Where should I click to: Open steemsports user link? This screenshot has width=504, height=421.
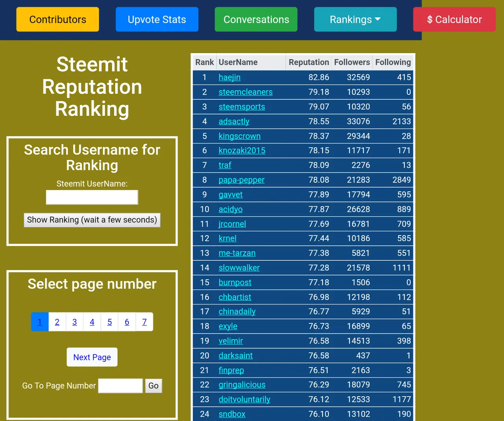coord(242,107)
